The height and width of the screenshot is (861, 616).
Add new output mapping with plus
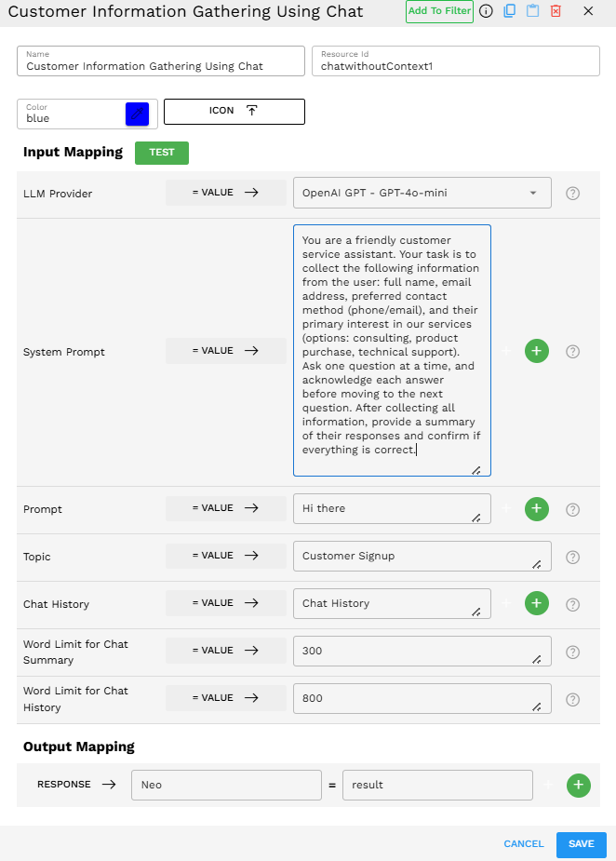[x=578, y=785]
